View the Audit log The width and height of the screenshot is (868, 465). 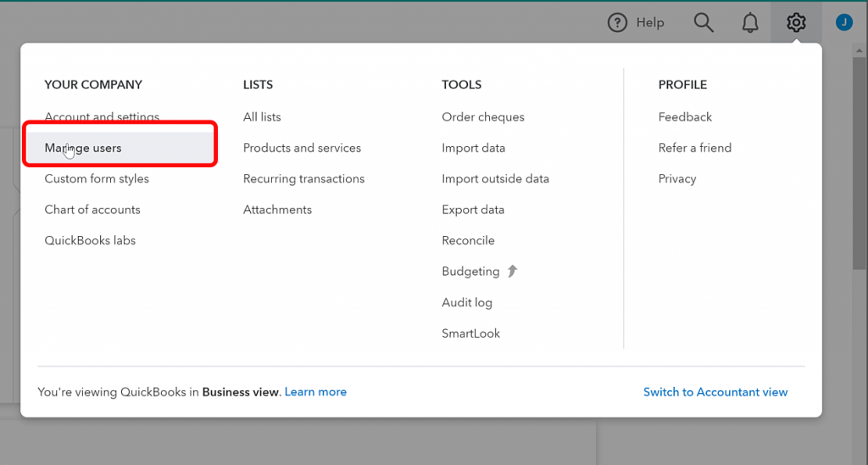467,303
